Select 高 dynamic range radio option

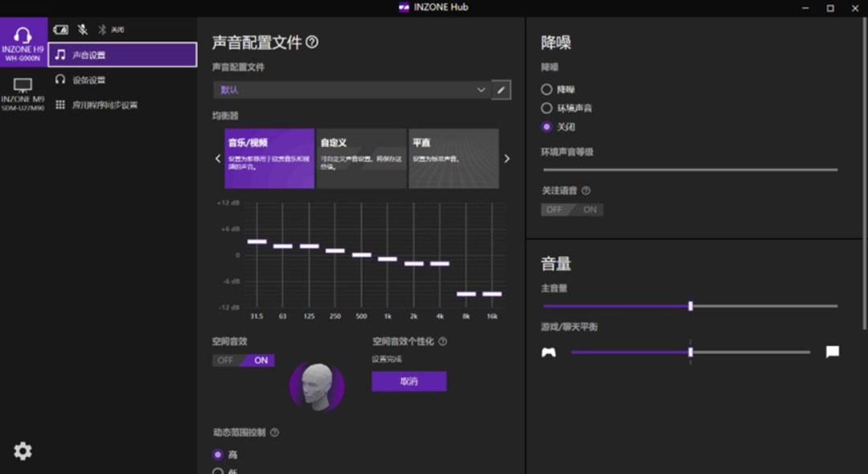point(218,455)
